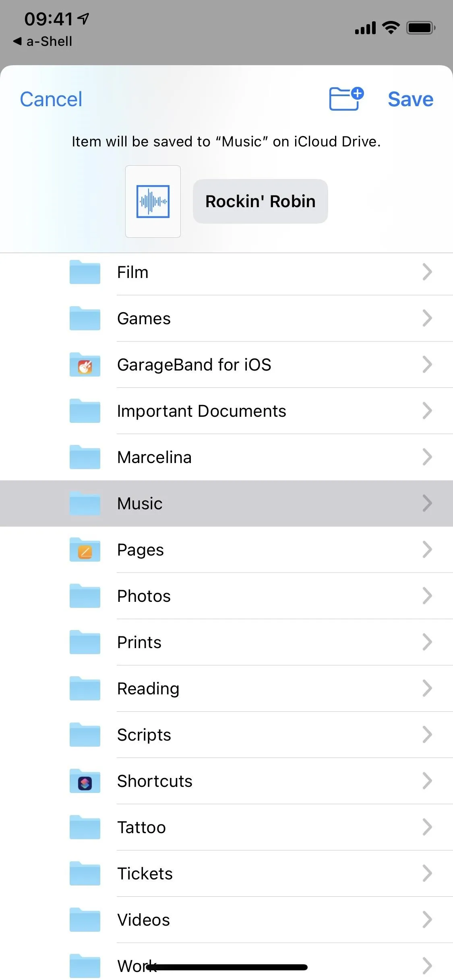453x980 pixels.
Task: Tap the audio waveform file thumbnail
Action: tap(153, 201)
